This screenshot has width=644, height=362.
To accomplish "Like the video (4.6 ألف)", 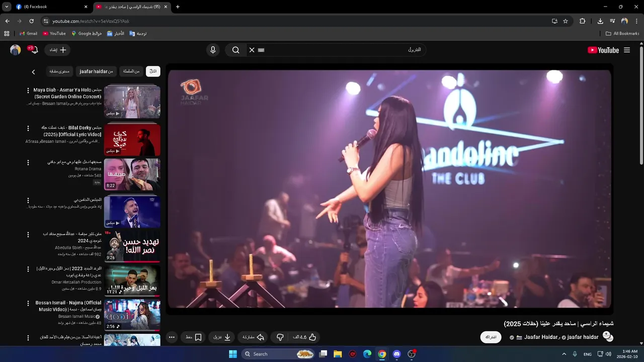I will 305,337.
